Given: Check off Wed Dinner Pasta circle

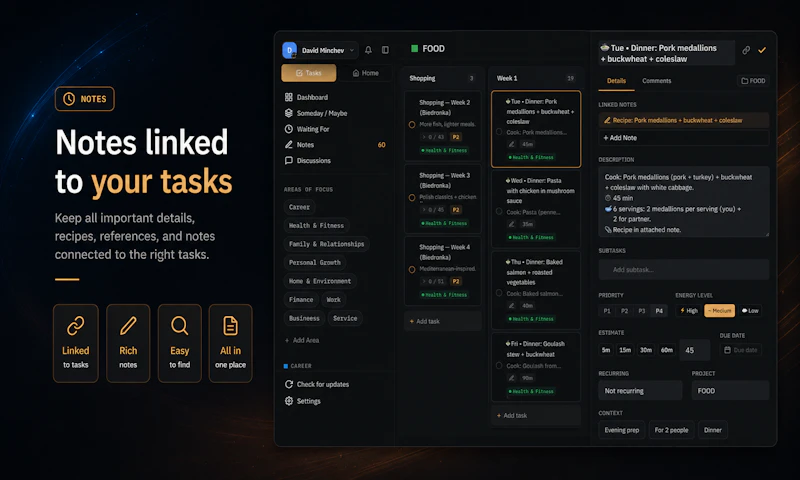Looking at the screenshot, I should pyautogui.click(x=499, y=211).
